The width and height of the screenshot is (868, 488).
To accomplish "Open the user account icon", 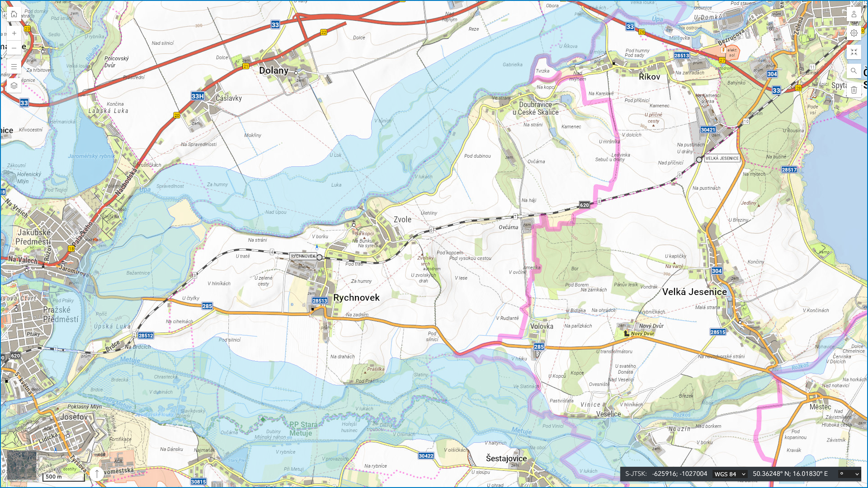I will click(x=854, y=14).
